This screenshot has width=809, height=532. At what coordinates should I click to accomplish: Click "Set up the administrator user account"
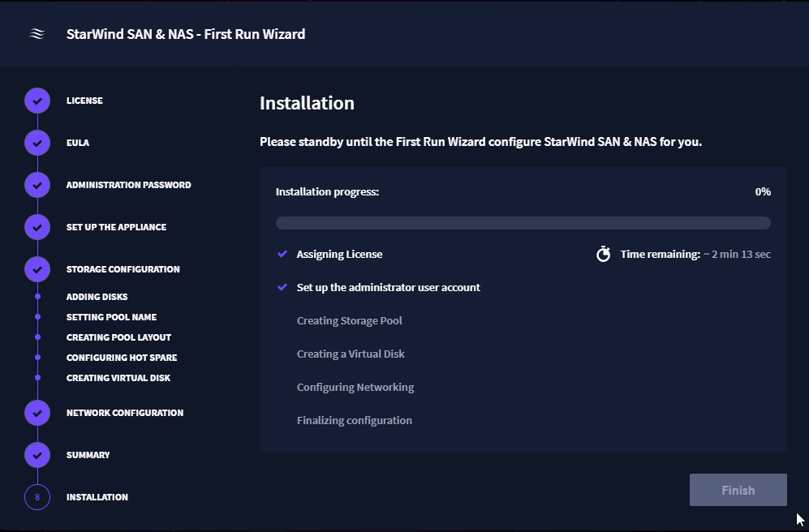(x=389, y=287)
